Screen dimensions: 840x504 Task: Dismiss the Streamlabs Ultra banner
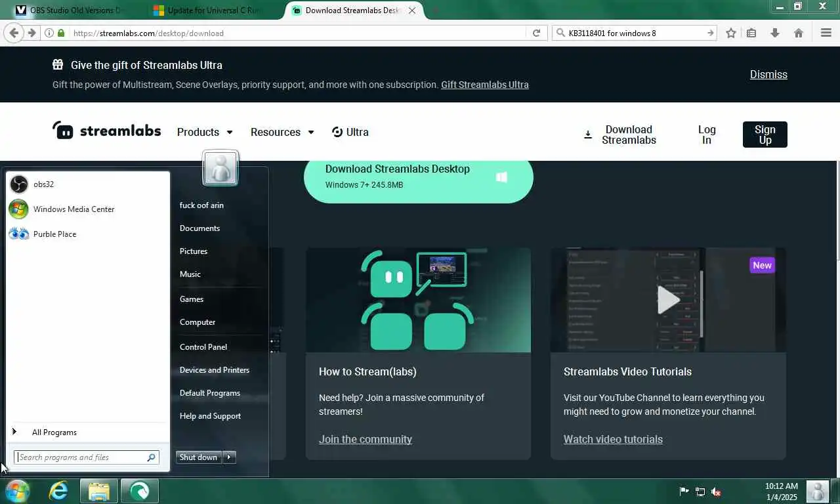[768, 74]
